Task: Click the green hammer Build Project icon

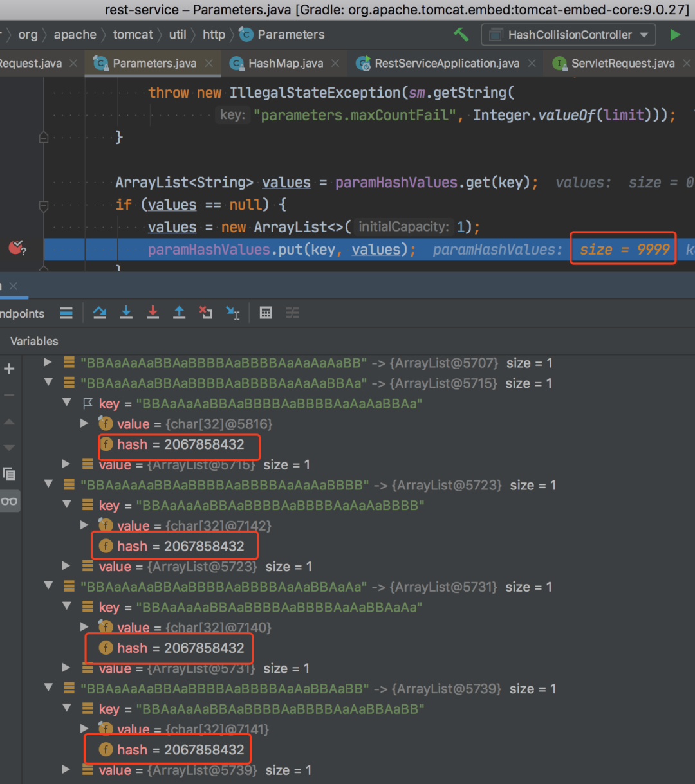Action: coord(461,35)
